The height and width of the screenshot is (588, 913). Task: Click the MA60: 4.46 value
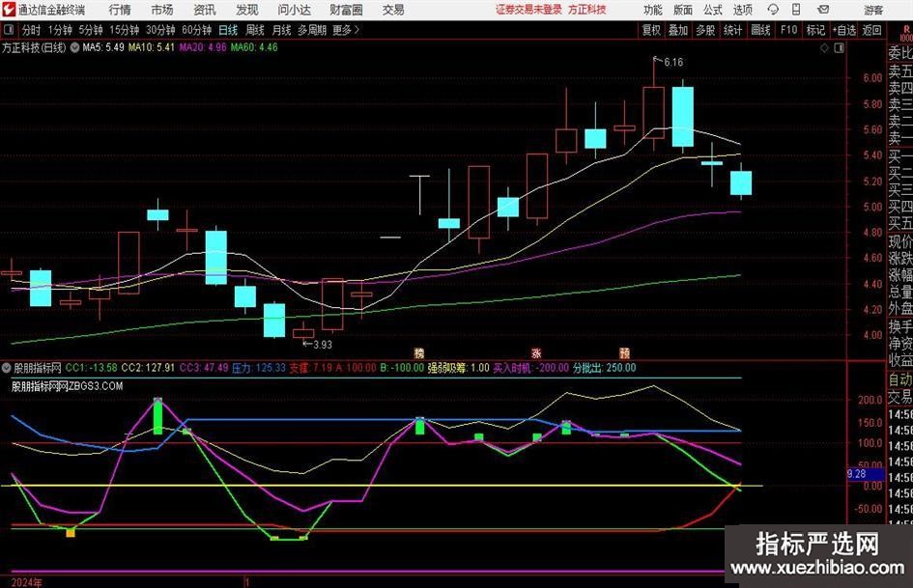coord(254,47)
